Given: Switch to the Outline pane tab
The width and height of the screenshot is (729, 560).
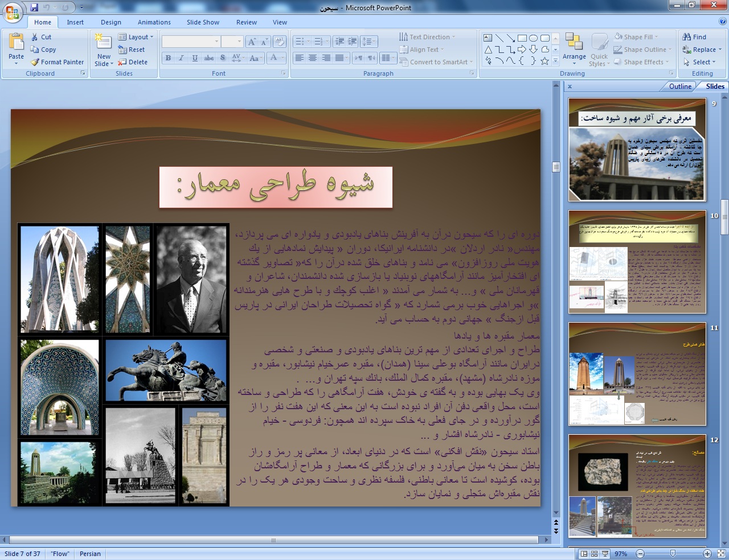Looking at the screenshot, I should tap(680, 87).
